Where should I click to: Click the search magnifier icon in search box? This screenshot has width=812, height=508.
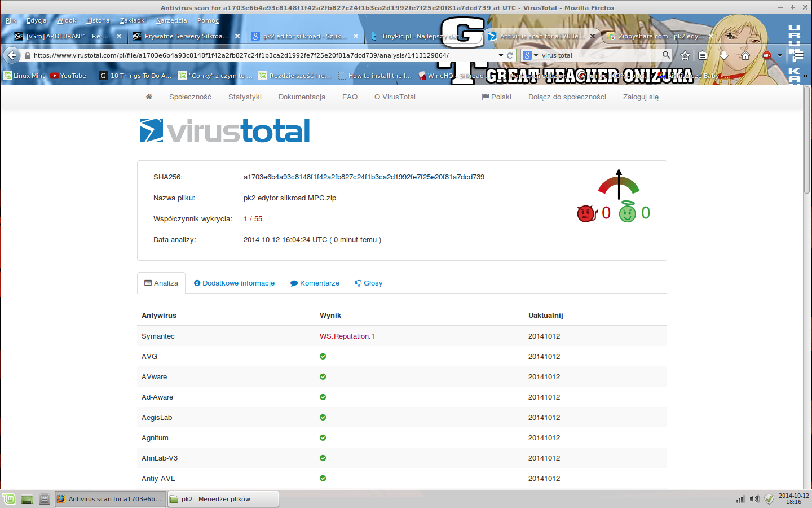[667, 55]
